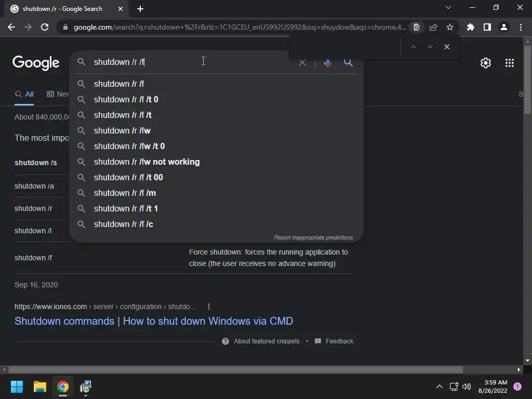
Task: Open network status in system tray
Action: 454,387
